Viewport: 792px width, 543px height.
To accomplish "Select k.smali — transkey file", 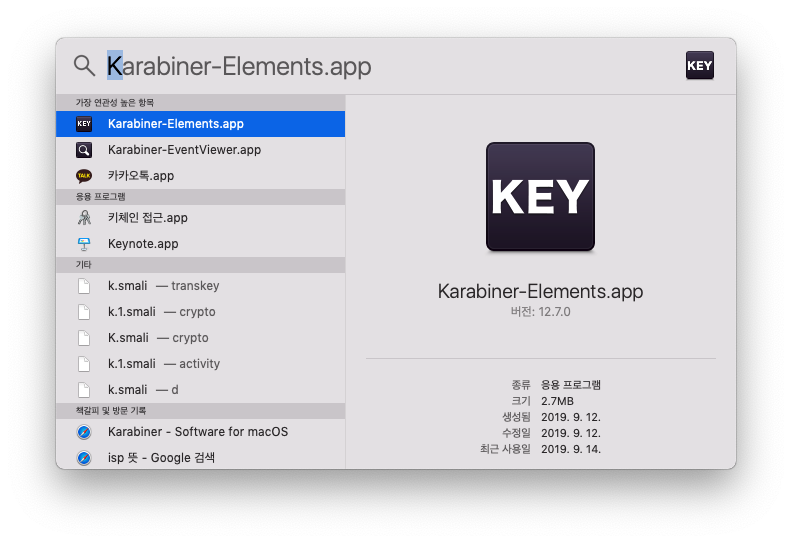I will (x=201, y=286).
